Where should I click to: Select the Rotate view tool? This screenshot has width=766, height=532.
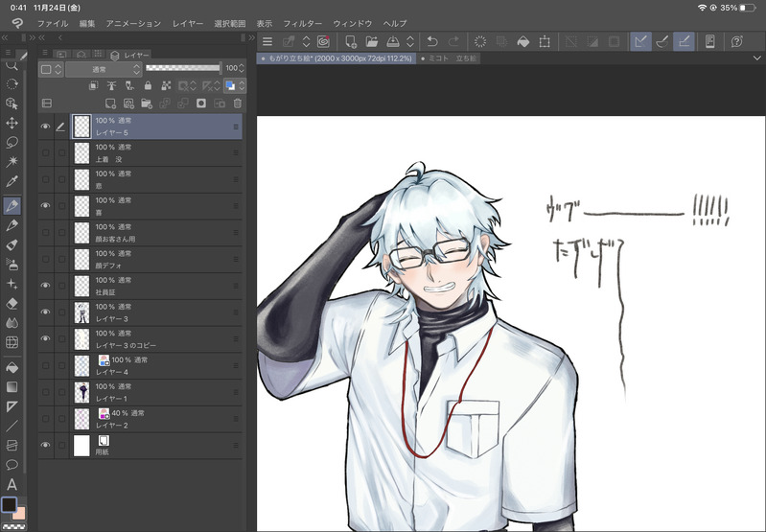[12, 84]
